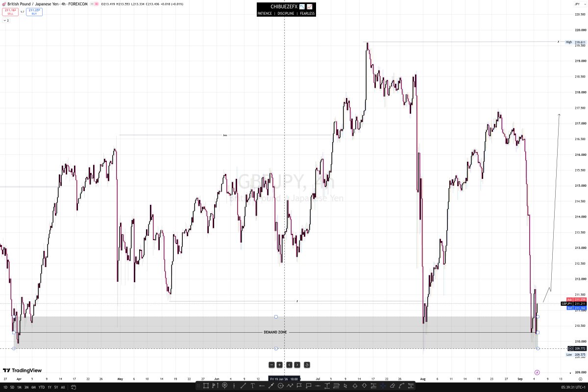Switch to the 6M time range
The width and height of the screenshot is (588, 392).
click(x=33, y=387)
